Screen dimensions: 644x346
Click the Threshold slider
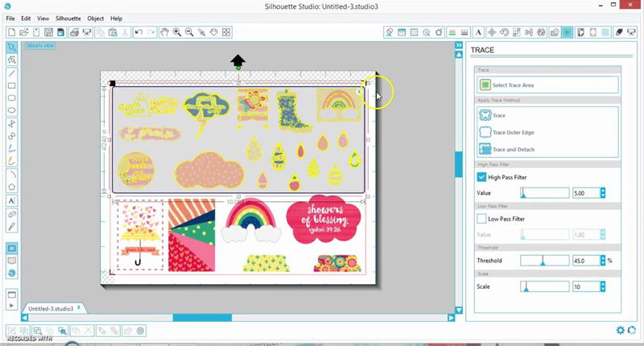(x=545, y=260)
